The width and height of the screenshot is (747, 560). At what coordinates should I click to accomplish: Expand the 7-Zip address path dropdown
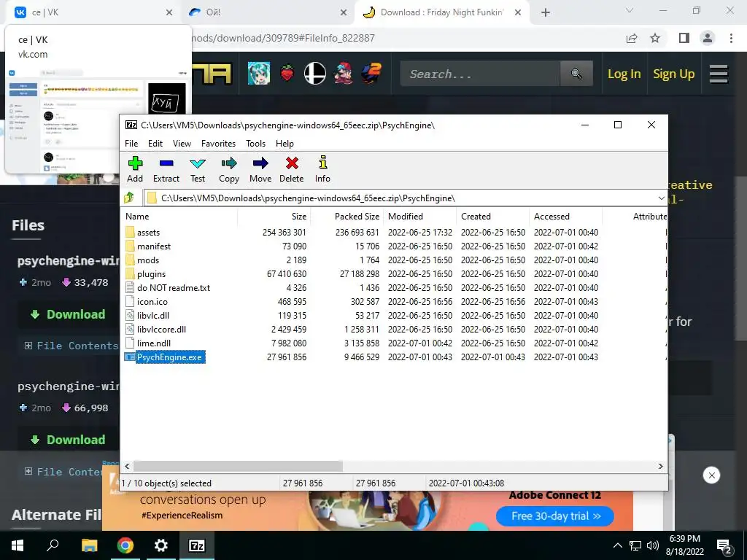(661, 198)
